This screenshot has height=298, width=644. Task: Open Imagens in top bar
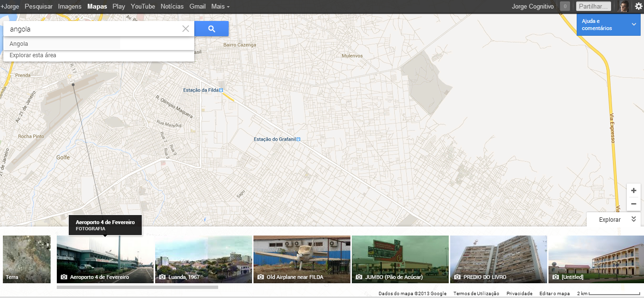click(70, 6)
